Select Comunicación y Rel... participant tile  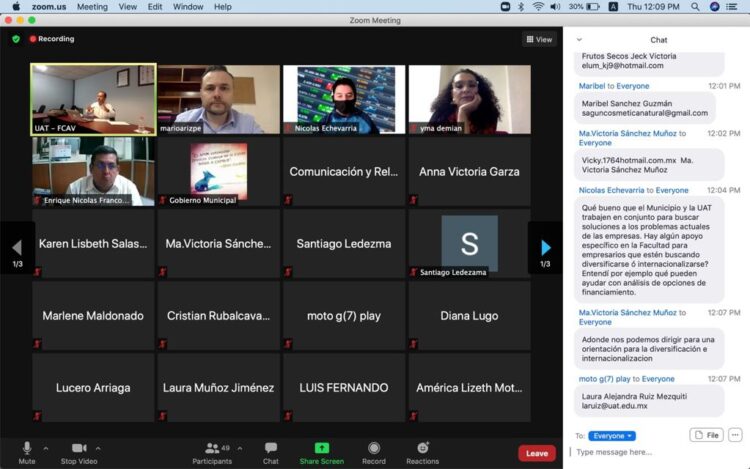coord(344,172)
